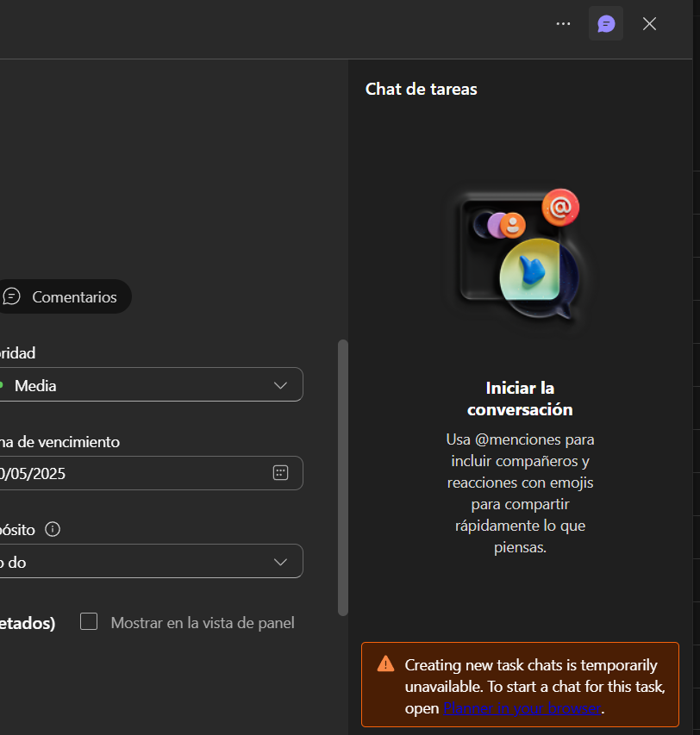Click the info icon next to depósito label

(53, 529)
